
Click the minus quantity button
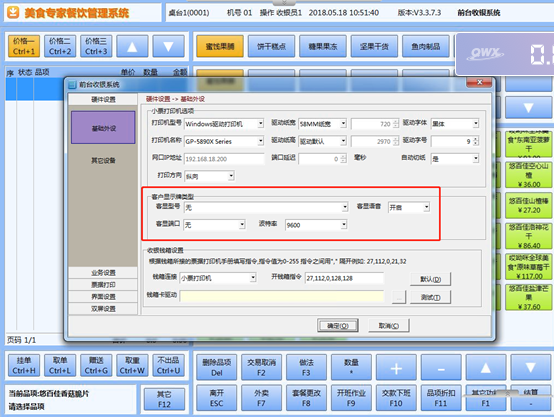[x=441, y=368]
